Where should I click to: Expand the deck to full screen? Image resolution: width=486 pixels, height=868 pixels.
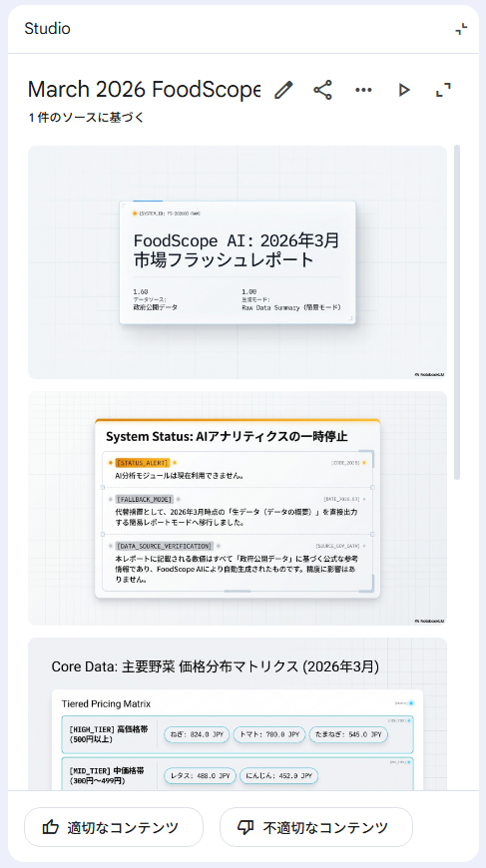pyautogui.click(x=443, y=90)
